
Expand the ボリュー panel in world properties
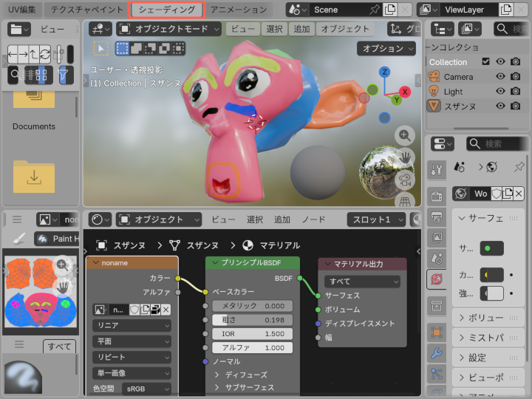click(488, 318)
